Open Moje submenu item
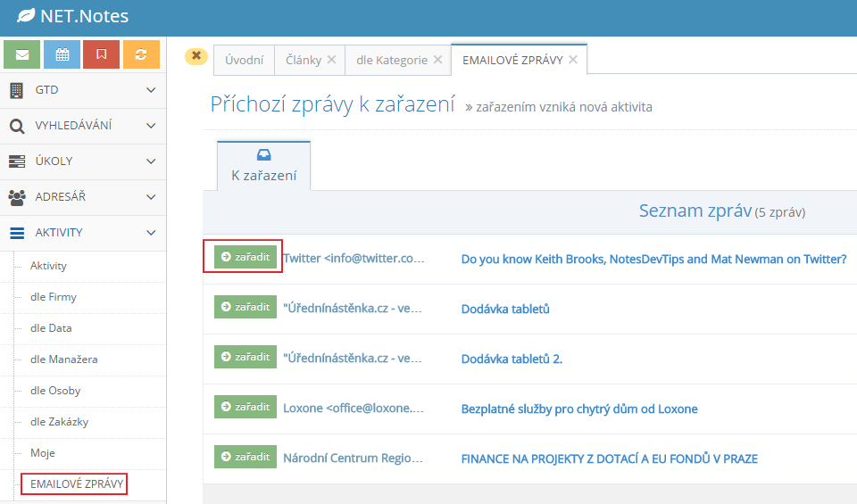The image size is (857, 504). pyautogui.click(x=42, y=452)
